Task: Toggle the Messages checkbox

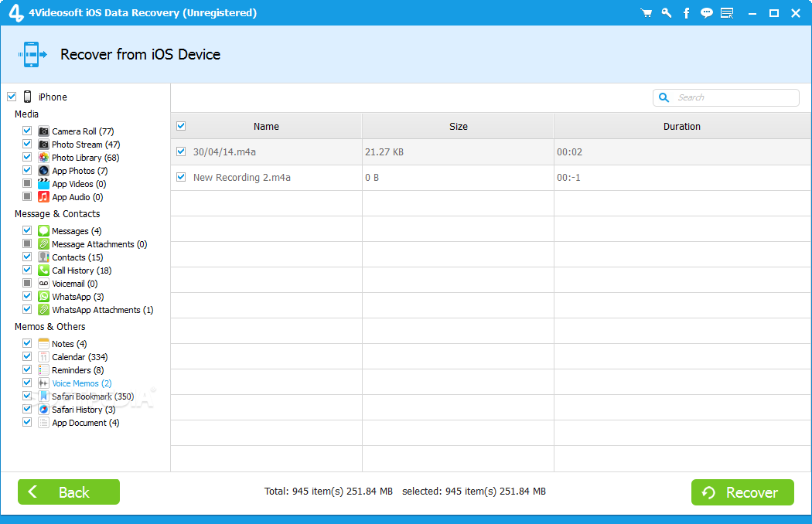Action: pos(27,230)
